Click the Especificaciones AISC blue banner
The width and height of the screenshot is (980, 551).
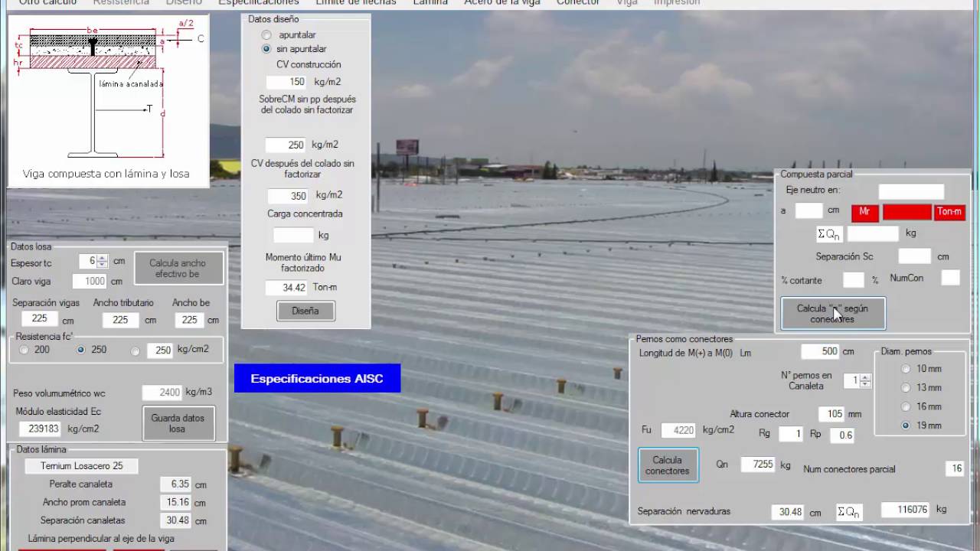coord(317,378)
